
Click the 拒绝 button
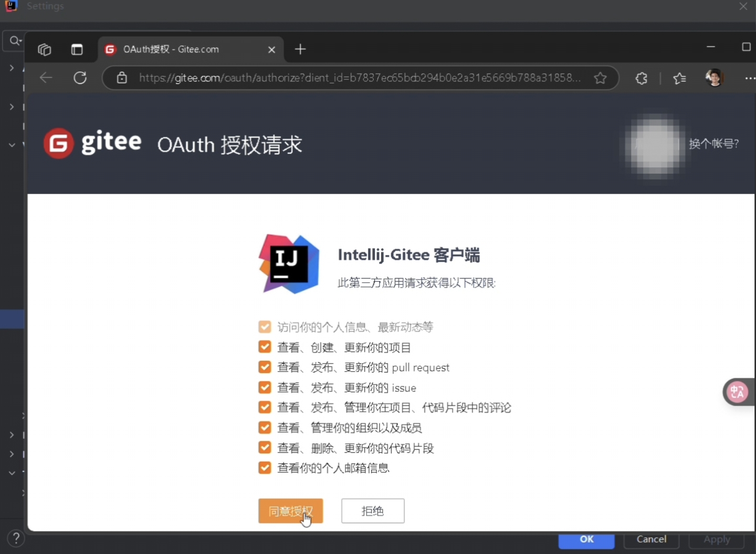pos(373,511)
